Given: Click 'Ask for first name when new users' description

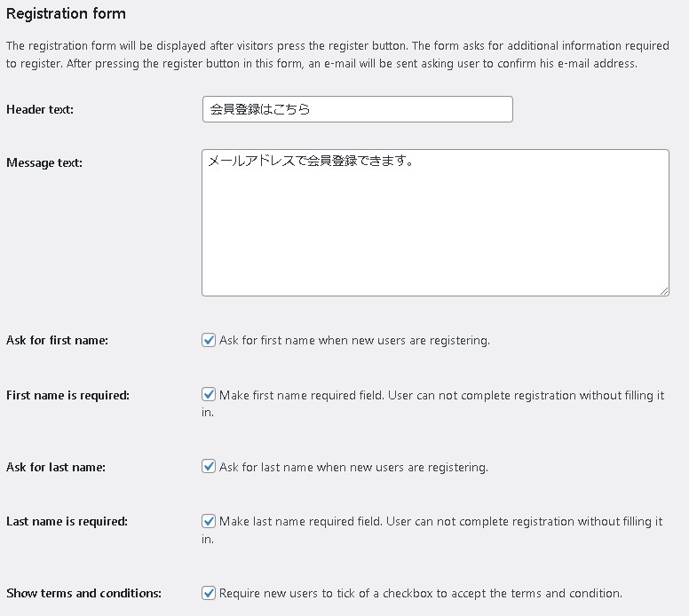Looking at the screenshot, I should (x=354, y=340).
